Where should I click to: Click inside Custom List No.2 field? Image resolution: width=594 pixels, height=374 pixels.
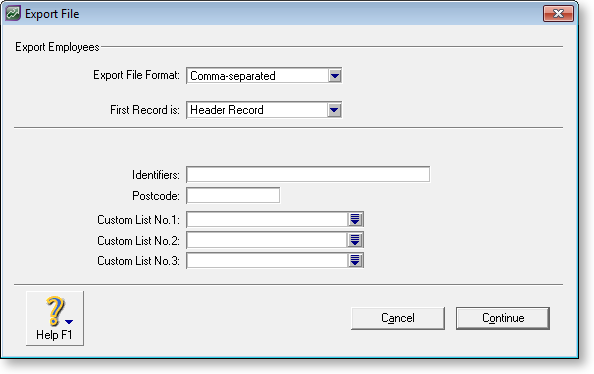(x=267, y=240)
